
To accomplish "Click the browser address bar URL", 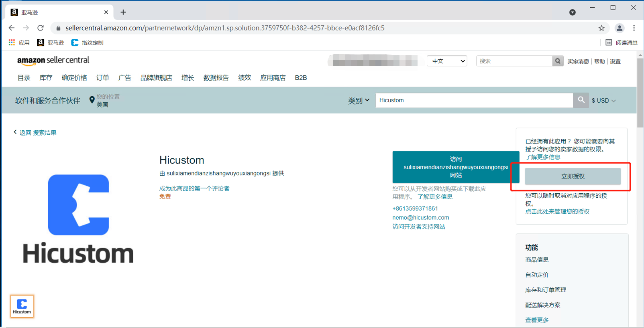I will 225,28.
